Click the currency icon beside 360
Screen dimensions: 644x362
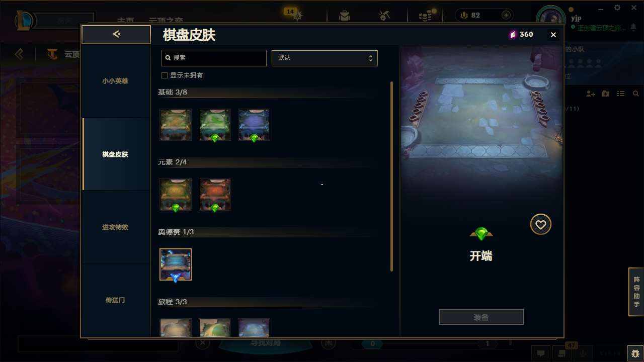513,34
